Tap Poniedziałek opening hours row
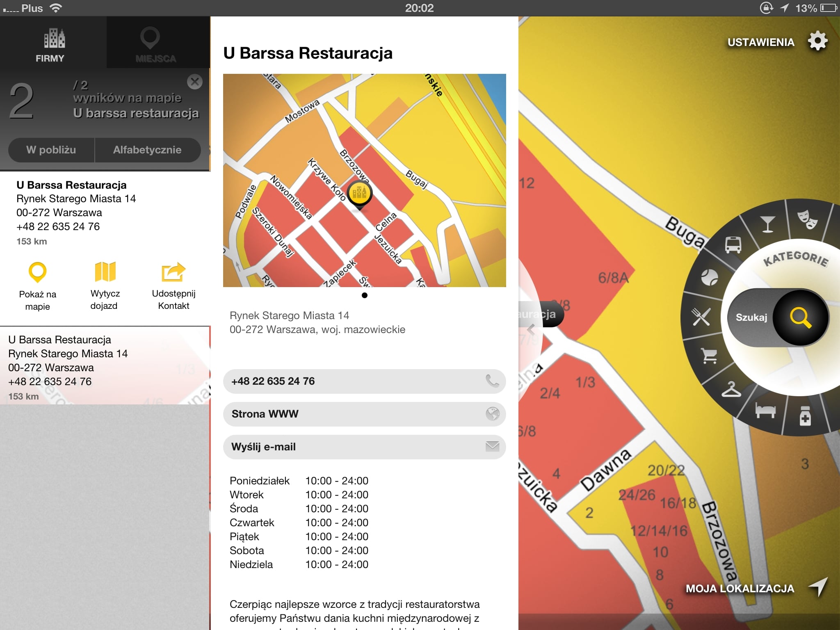Image resolution: width=840 pixels, height=630 pixels. (299, 481)
